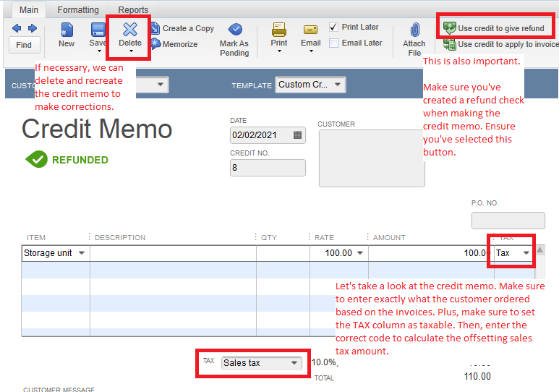Open Formatting tab

click(x=78, y=9)
